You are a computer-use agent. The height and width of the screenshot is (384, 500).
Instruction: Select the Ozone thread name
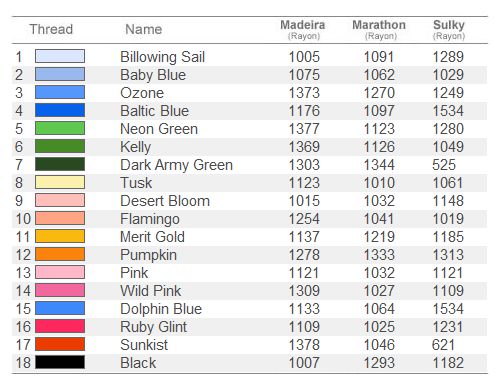tap(142, 93)
